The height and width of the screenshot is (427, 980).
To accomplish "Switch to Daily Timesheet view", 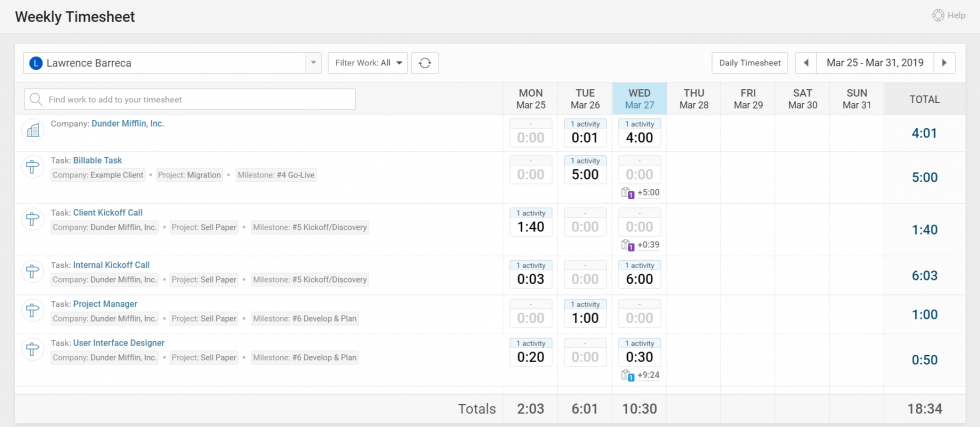I will tap(750, 63).
